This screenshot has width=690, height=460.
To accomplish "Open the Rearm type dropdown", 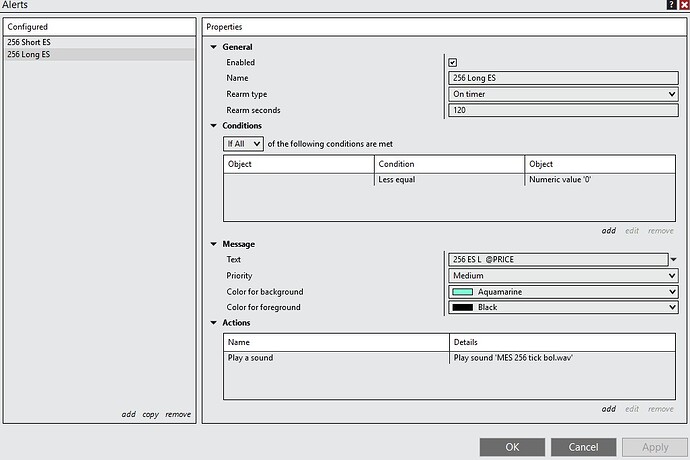I will 563,94.
